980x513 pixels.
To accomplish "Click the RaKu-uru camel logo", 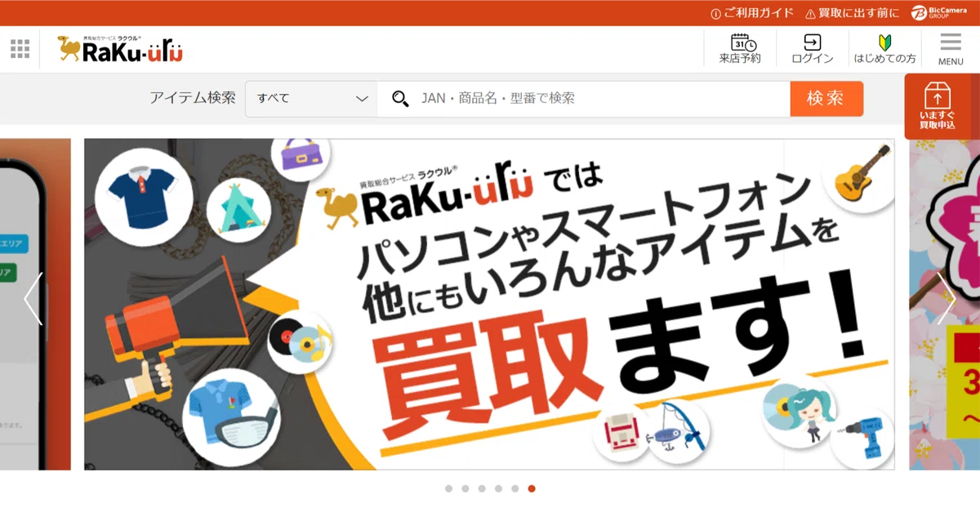I will (120, 49).
